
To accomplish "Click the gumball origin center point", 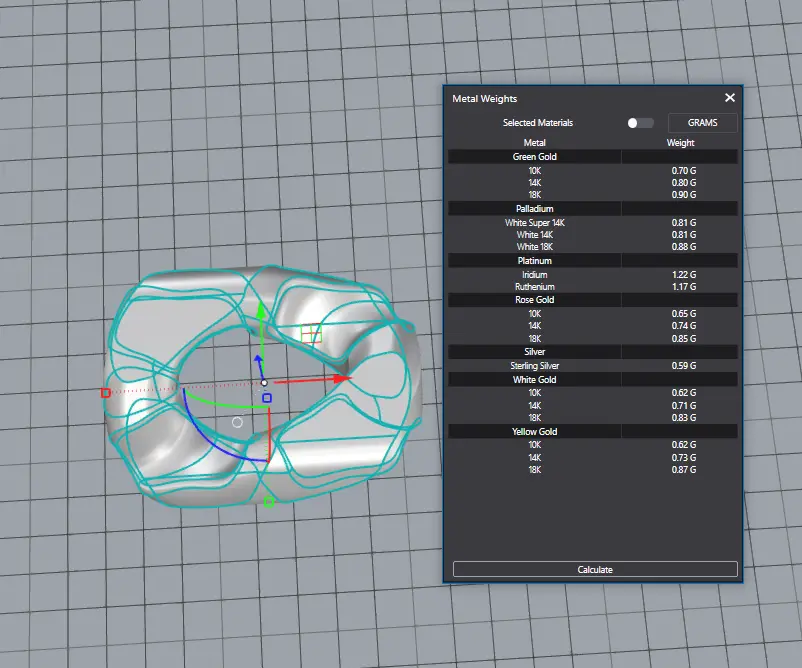I will point(264,383).
